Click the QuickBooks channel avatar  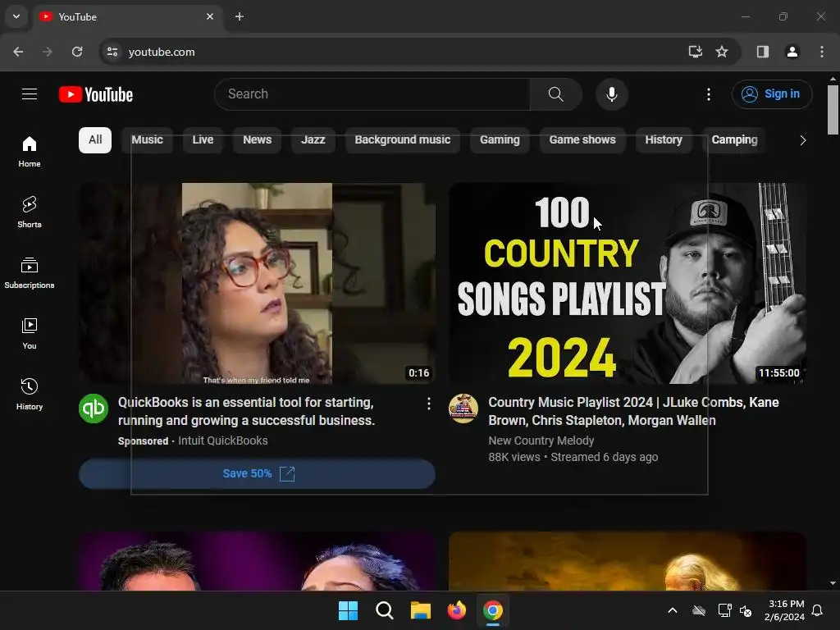pos(94,409)
